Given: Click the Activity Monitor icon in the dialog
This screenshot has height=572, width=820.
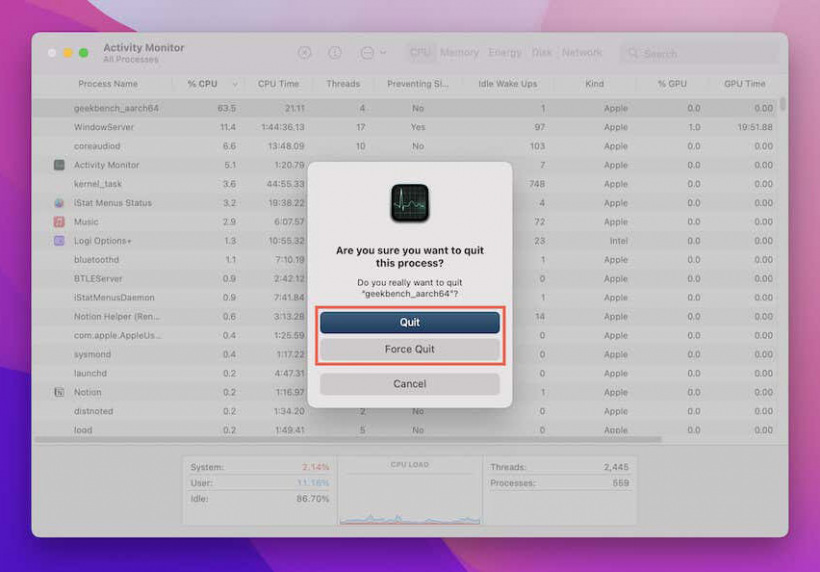Looking at the screenshot, I should 410,203.
